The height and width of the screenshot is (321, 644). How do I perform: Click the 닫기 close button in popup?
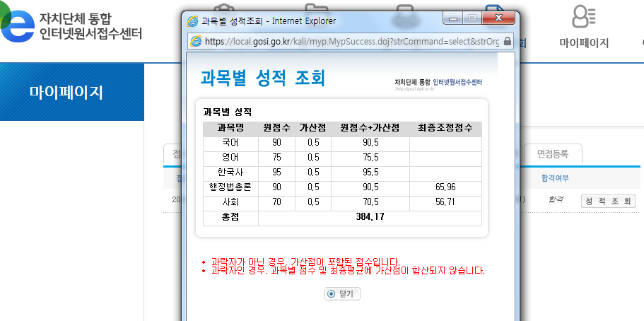(x=342, y=294)
